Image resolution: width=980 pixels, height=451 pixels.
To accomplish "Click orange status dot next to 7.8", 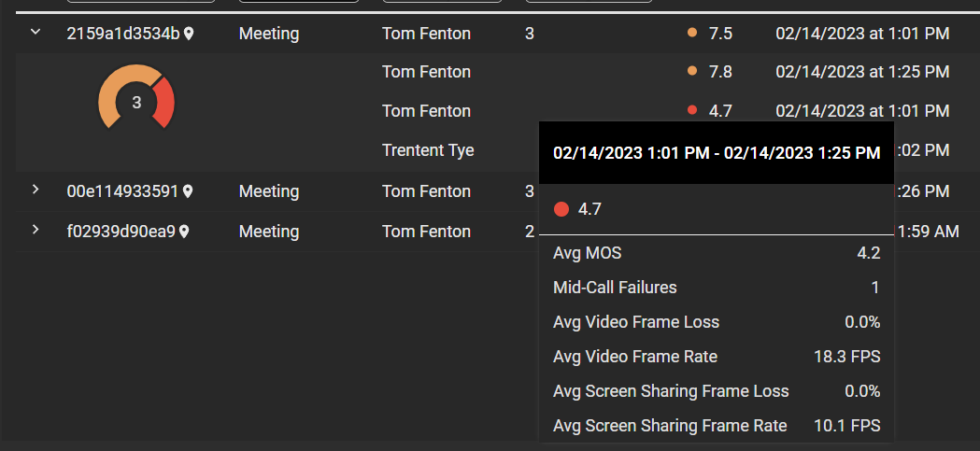I will (x=692, y=72).
